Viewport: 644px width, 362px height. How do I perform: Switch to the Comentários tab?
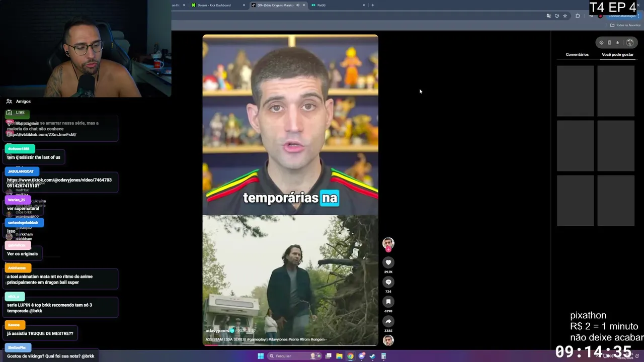point(577,54)
